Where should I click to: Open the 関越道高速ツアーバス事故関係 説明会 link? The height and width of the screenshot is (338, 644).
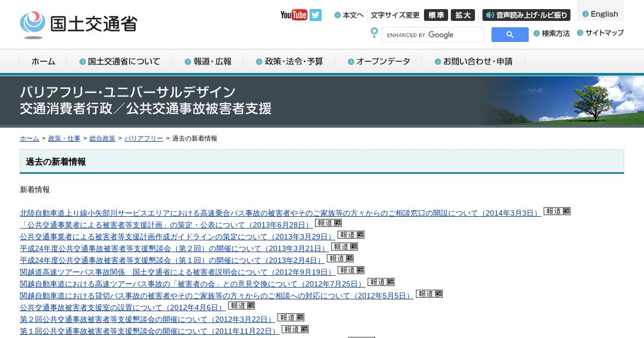tap(177, 272)
